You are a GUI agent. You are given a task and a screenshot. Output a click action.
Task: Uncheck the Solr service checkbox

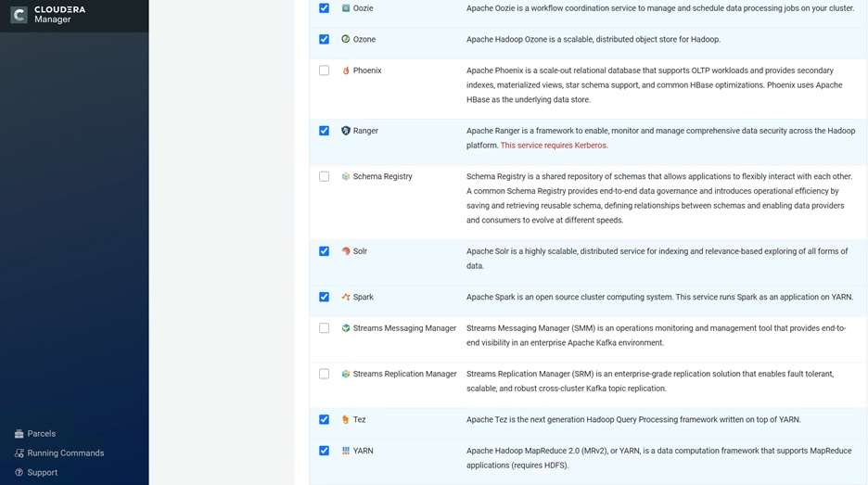coord(324,250)
